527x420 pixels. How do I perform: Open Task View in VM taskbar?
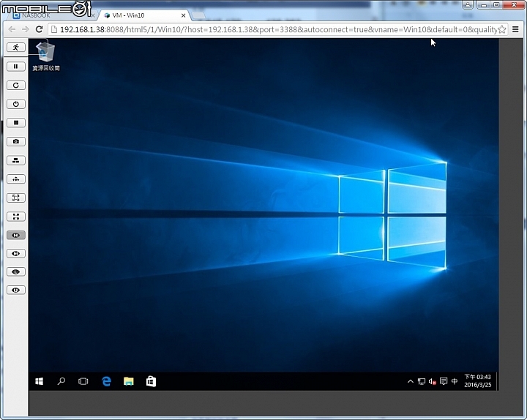click(x=83, y=381)
